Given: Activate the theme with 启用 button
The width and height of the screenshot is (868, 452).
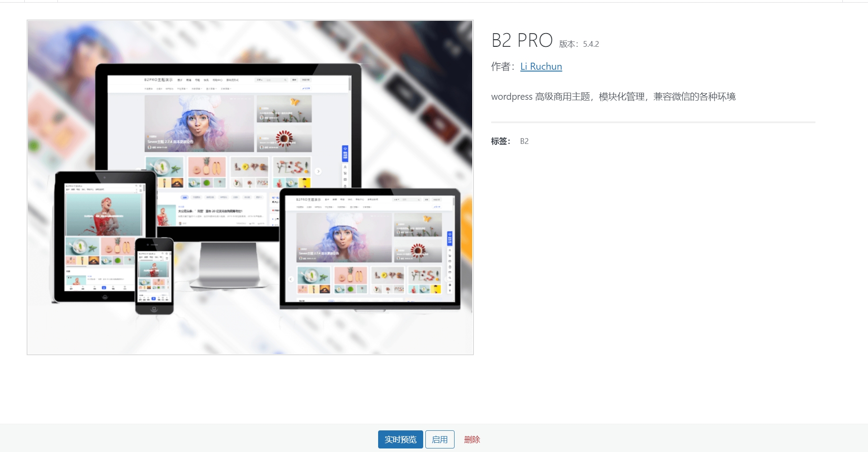Looking at the screenshot, I should pyautogui.click(x=440, y=439).
